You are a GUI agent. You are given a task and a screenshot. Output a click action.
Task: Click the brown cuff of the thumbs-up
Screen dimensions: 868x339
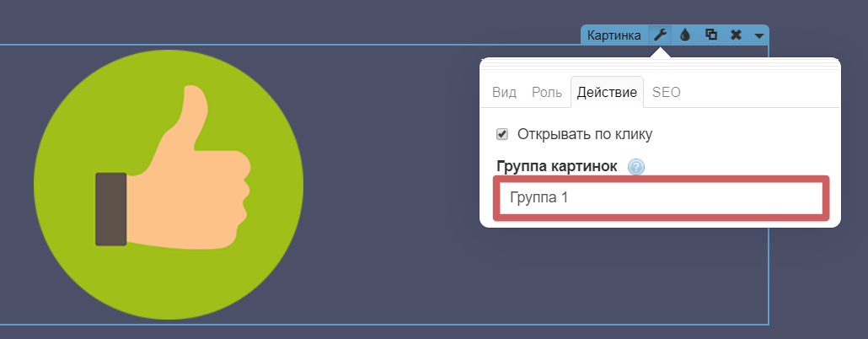[x=110, y=209]
